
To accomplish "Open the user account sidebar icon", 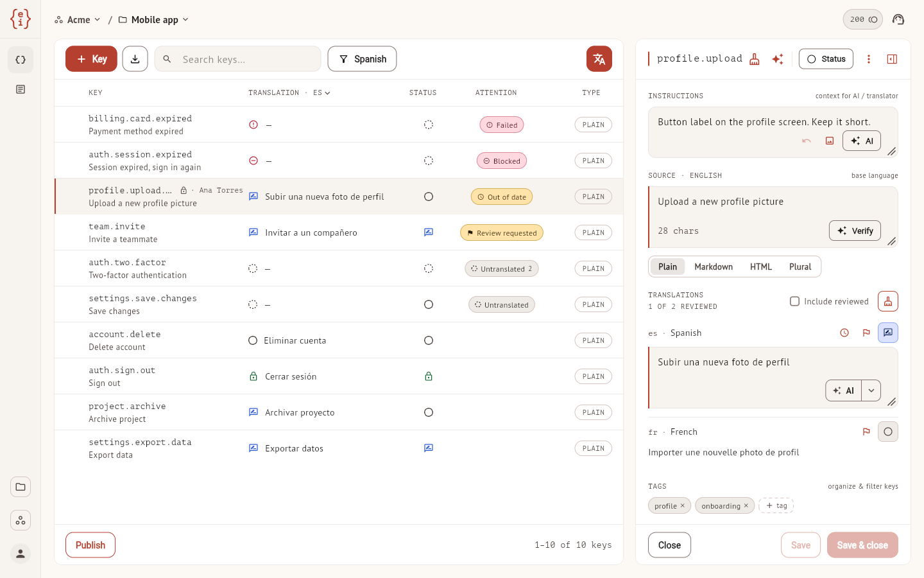I will pos(21,554).
